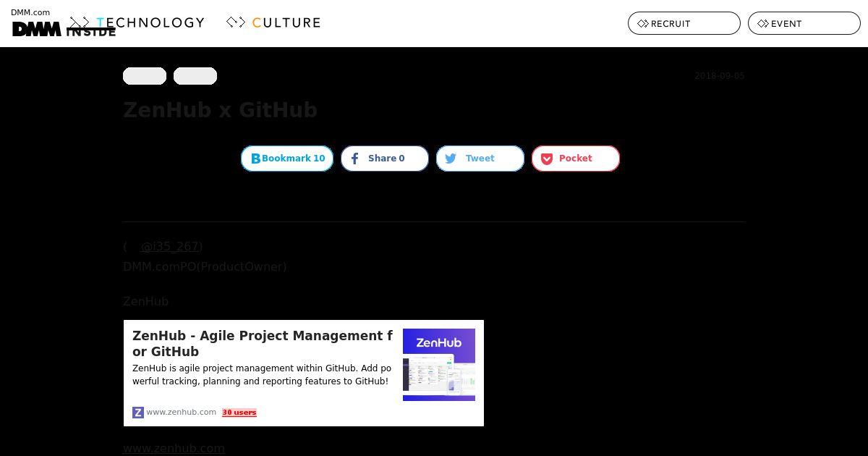Open the DMM Inside logo home link
Image resolution: width=868 pixels, height=456 pixels.
click(64, 29)
